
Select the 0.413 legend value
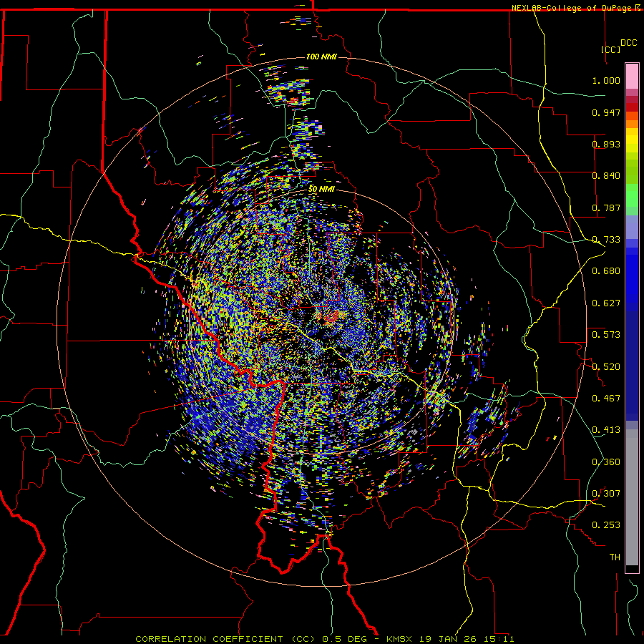coord(606,430)
